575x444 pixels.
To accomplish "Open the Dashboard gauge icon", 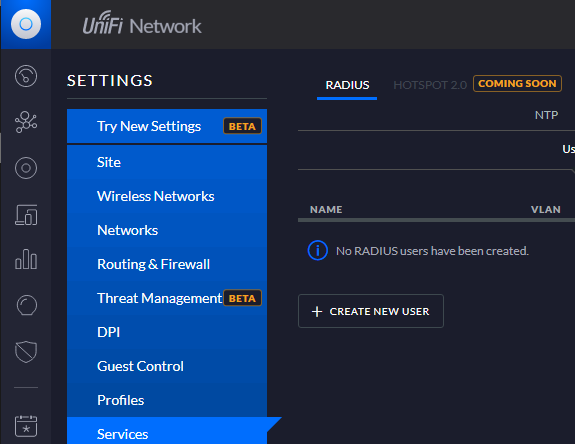I will click(26, 76).
